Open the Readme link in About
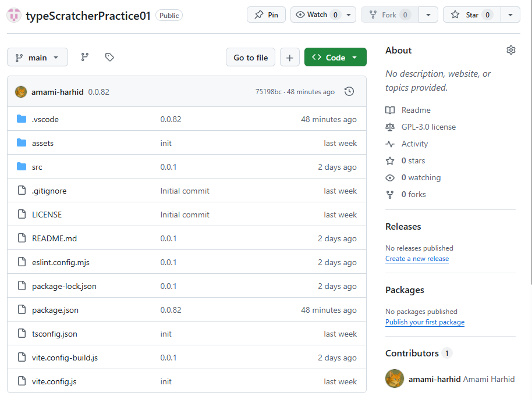This screenshot has height=400, width=532. click(416, 110)
